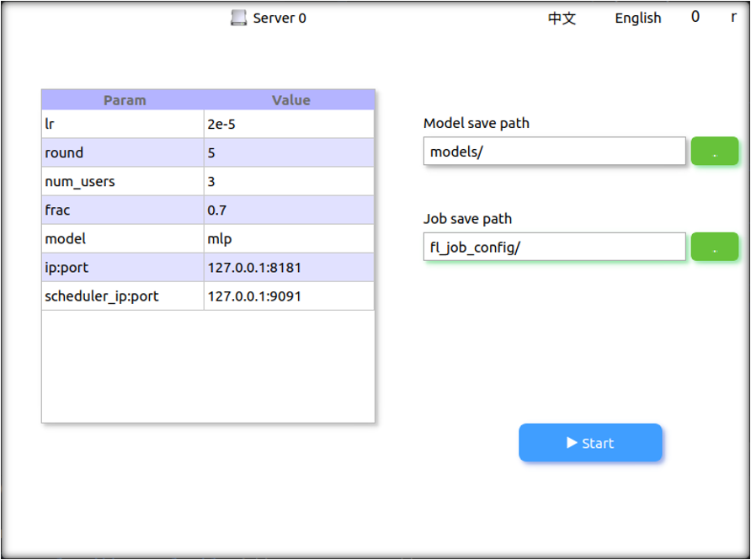Select the num_users value cell
Screen dimensions: 751x560
[x=289, y=182]
